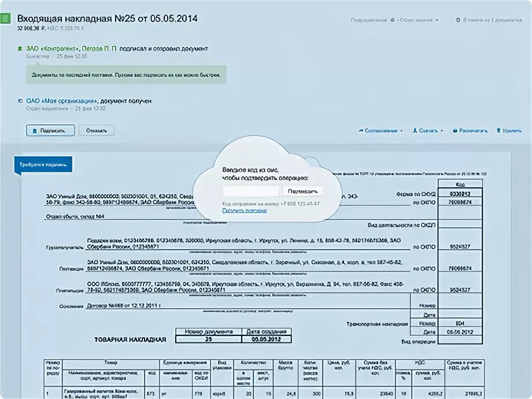This screenshot has height=399, width=532.
Task: Click the 'Входящая накладная №25 от 05.05.2014' title
Action: click(107, 19)
